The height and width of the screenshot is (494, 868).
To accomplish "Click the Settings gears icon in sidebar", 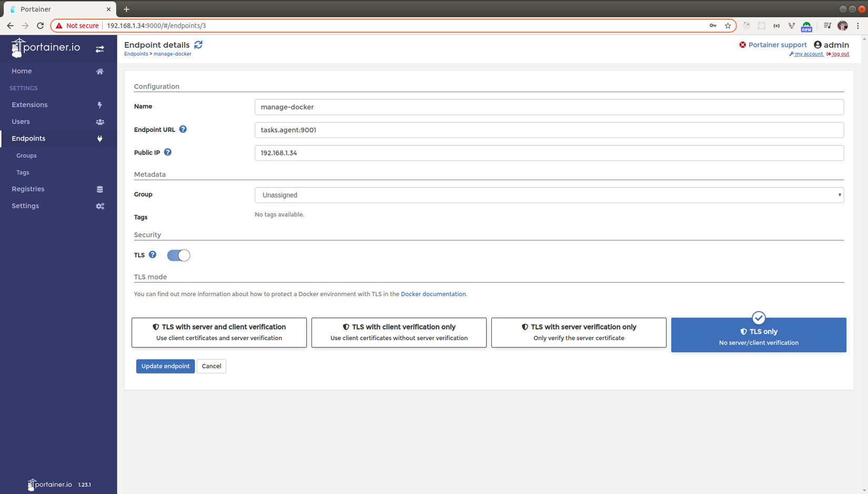I will coord(100,206).
